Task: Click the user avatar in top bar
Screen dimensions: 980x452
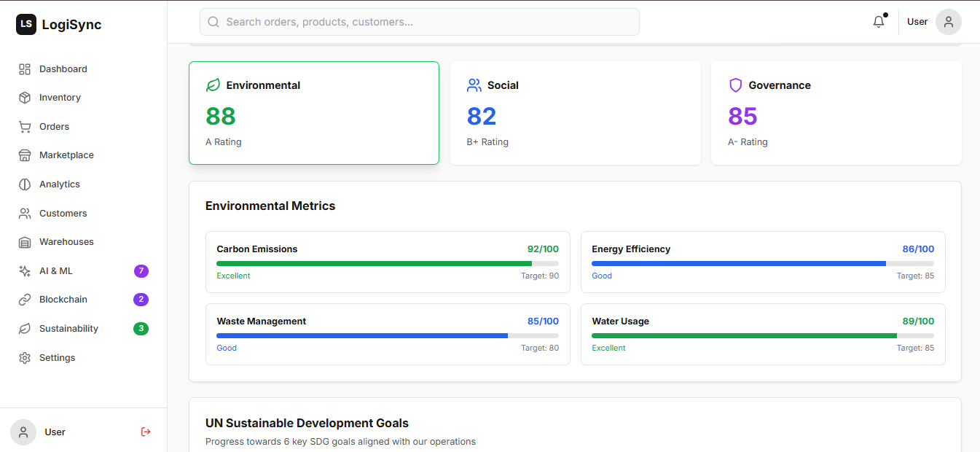Action: coord(949,22)
